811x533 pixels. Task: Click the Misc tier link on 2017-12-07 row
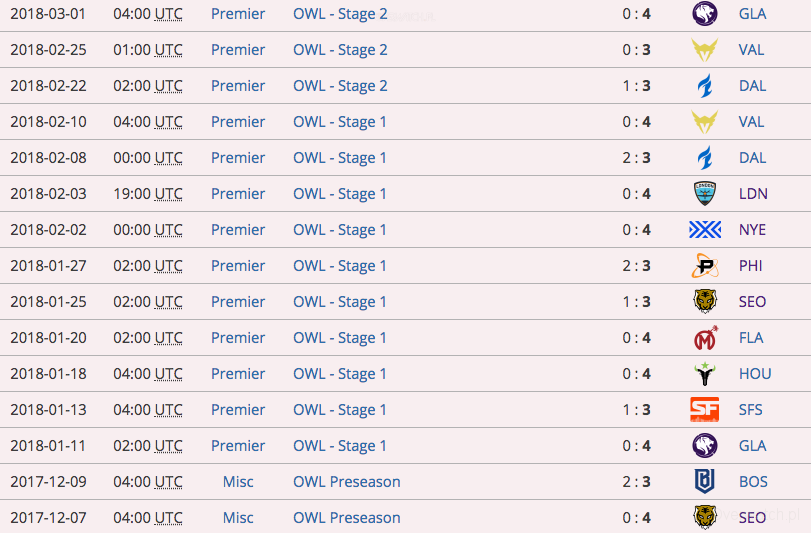pos(238,518)
